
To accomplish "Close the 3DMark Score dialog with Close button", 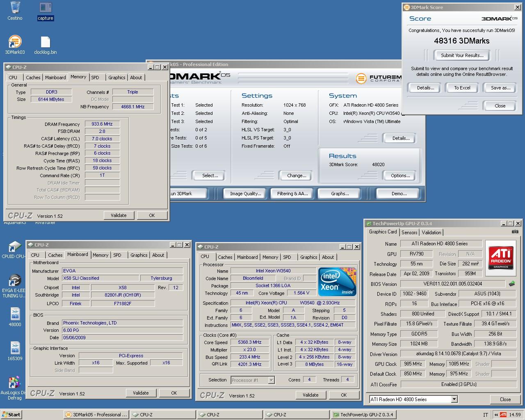I will (x=500, y=106).
